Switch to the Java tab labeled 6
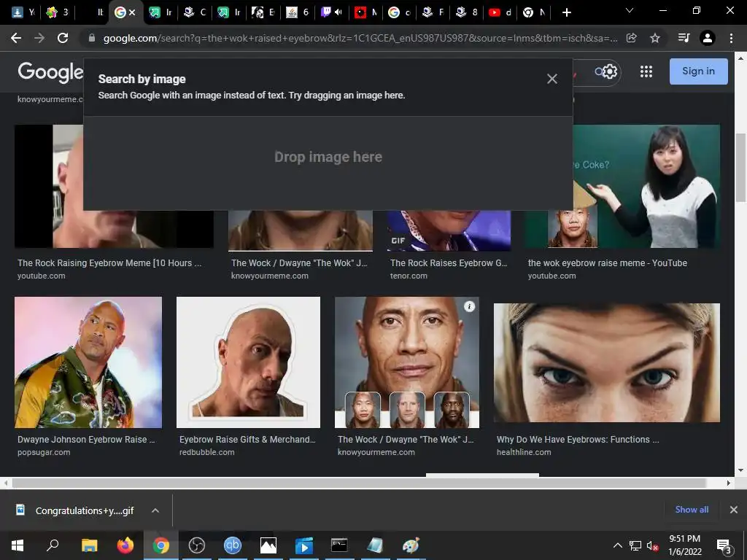 [x=298, y=12]
